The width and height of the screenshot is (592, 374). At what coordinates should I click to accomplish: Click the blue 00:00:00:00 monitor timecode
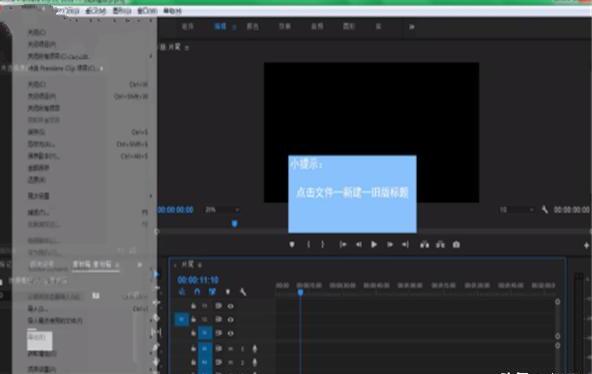coord(176,210)
